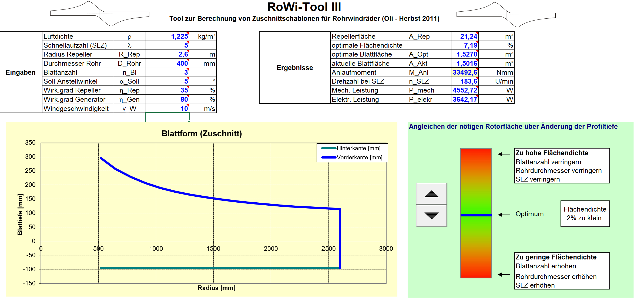Click the highlighted Anlaufmoment result 33492,6

pos(465,72)
